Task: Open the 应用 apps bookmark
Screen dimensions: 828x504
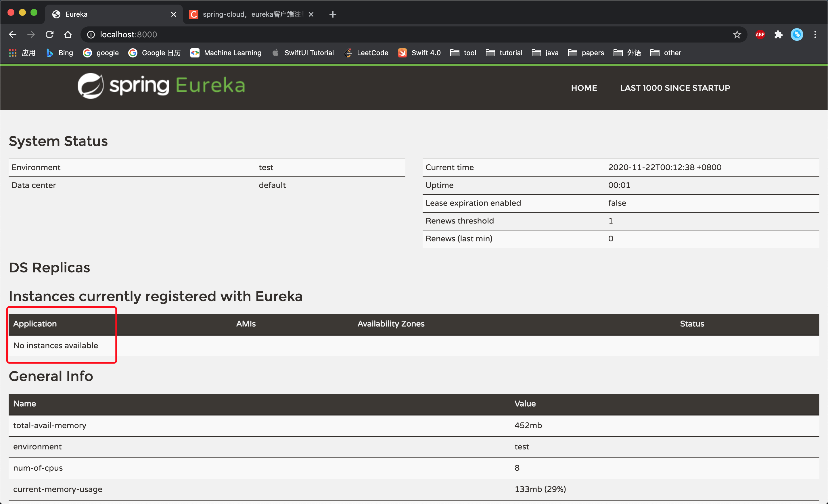Action: coord(22,53)
